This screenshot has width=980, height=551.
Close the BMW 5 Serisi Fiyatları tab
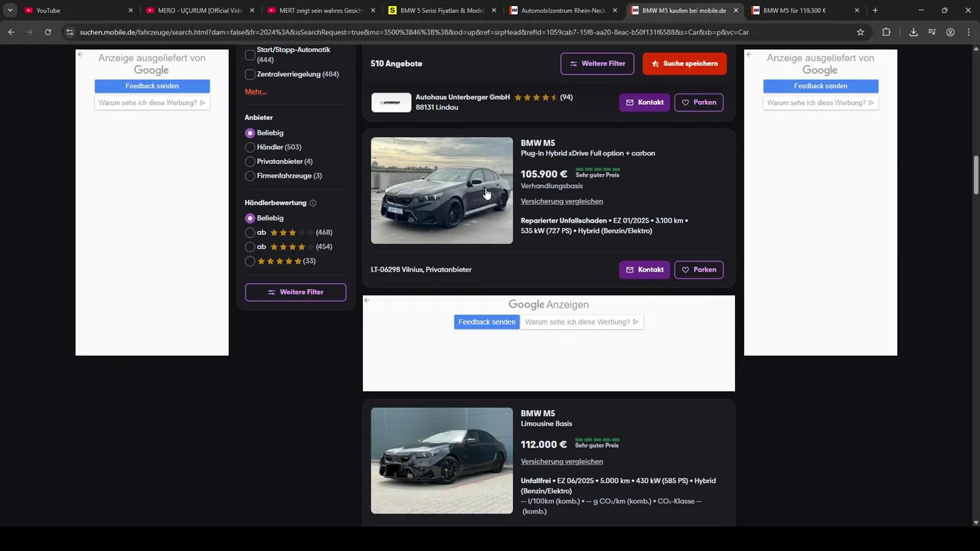[x=494, y=11]
